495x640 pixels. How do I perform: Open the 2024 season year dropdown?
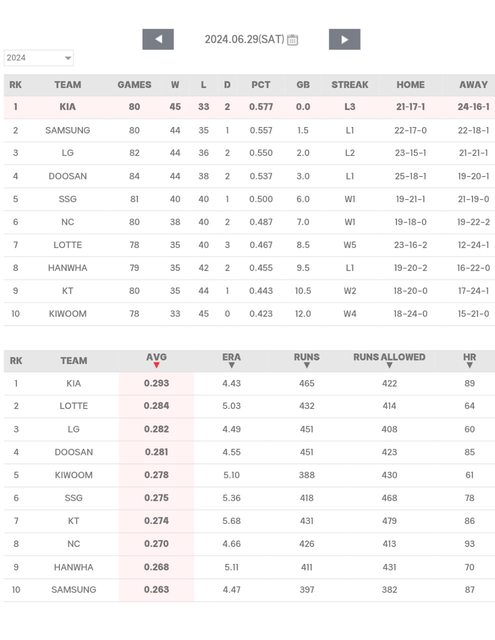[39, 58]
